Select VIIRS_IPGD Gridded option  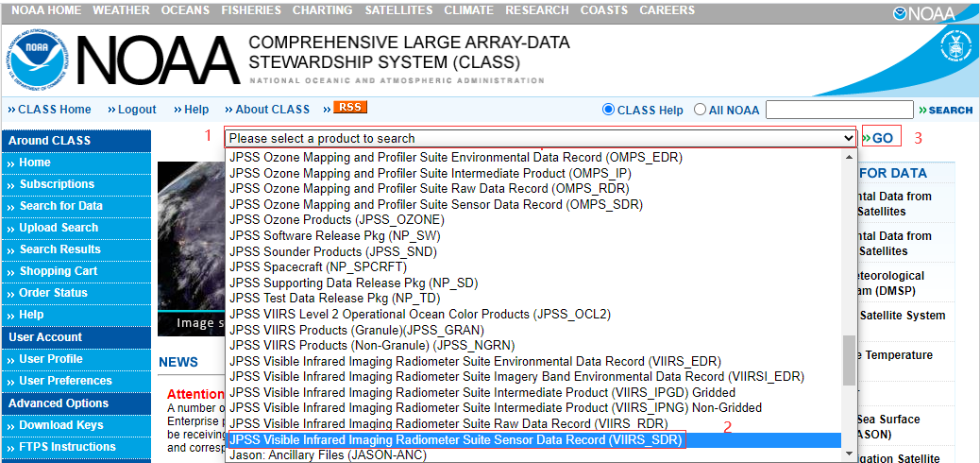[533, 393]
